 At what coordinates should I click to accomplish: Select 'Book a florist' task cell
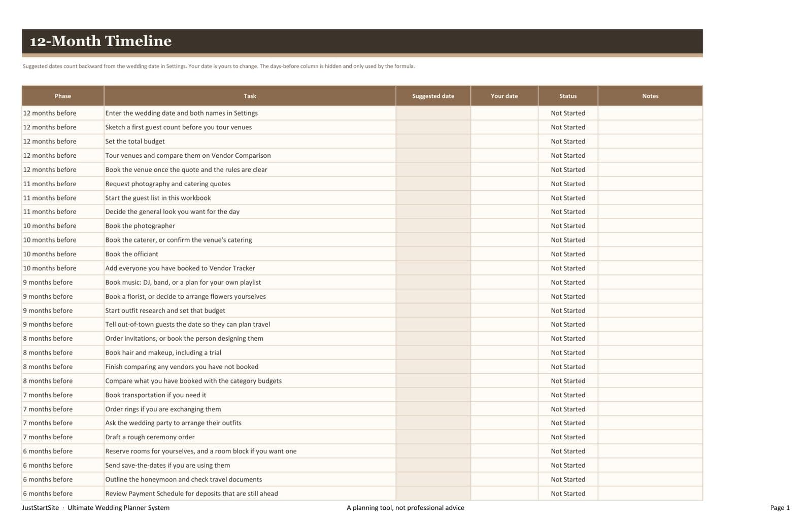pos(250,297)
